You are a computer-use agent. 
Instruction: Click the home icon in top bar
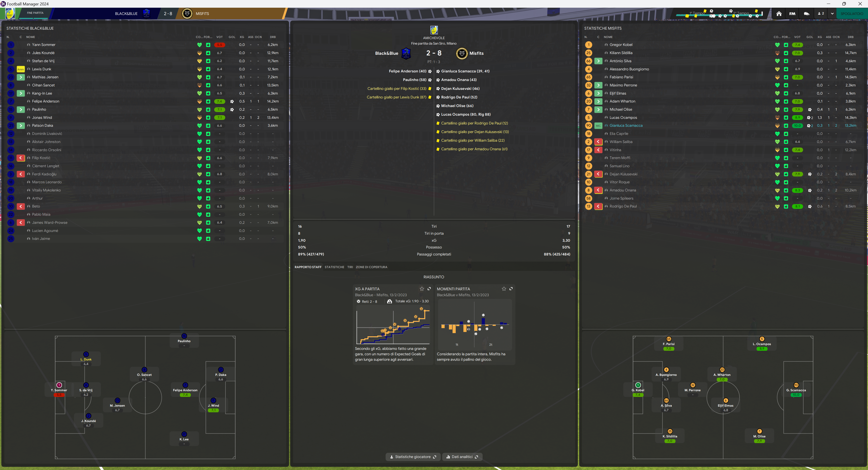click(x=779, y=14)
